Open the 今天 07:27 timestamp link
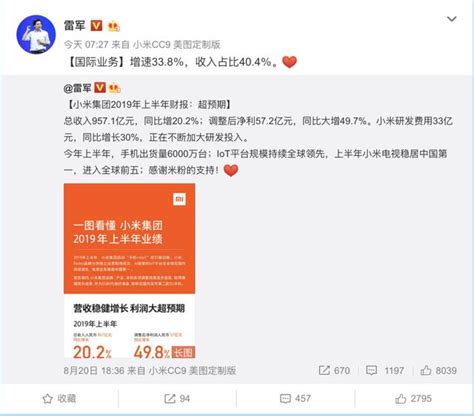The width and height of the screenshot is (474, 416). click(x=86, y=44)
